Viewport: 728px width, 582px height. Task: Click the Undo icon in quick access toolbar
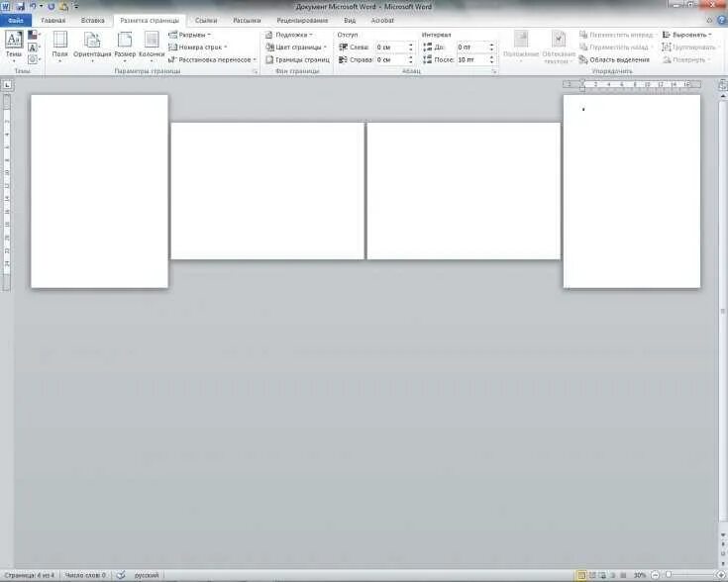33,7
